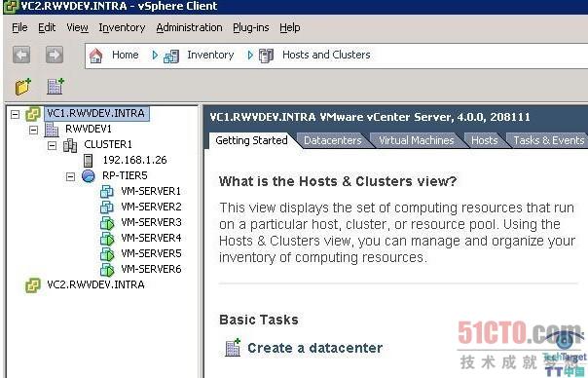Collapse the CLUSTER1 tree node
The image size is (588, 378).
coord(52,145)
